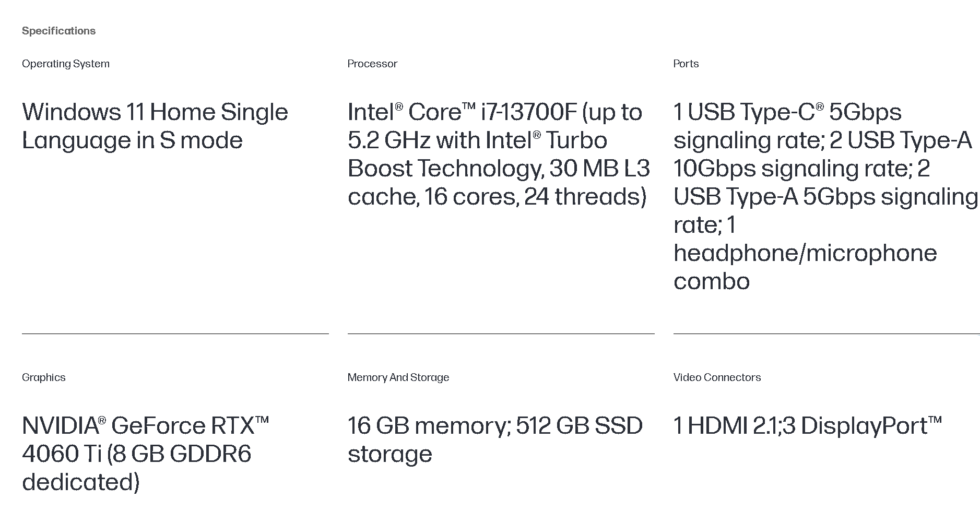
Task: Click the headphone/microphone combo text
Action: click(x=805, y=267)
